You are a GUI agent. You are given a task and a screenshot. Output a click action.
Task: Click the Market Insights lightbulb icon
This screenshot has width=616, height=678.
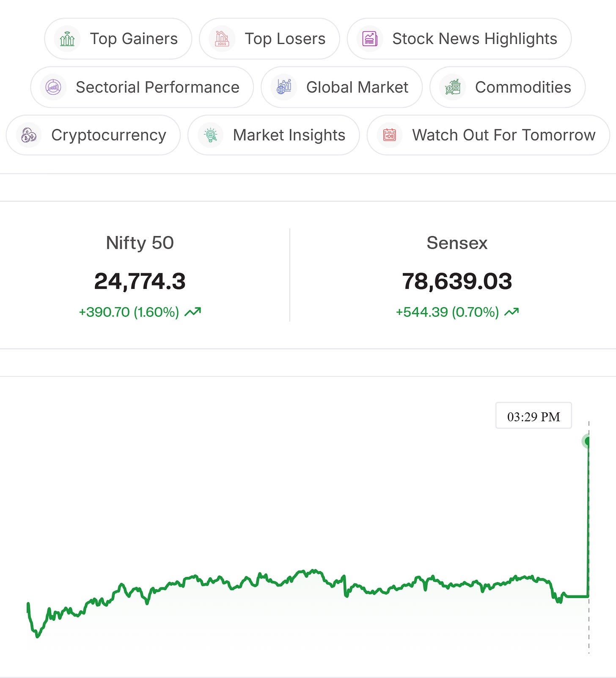point(211,135)
